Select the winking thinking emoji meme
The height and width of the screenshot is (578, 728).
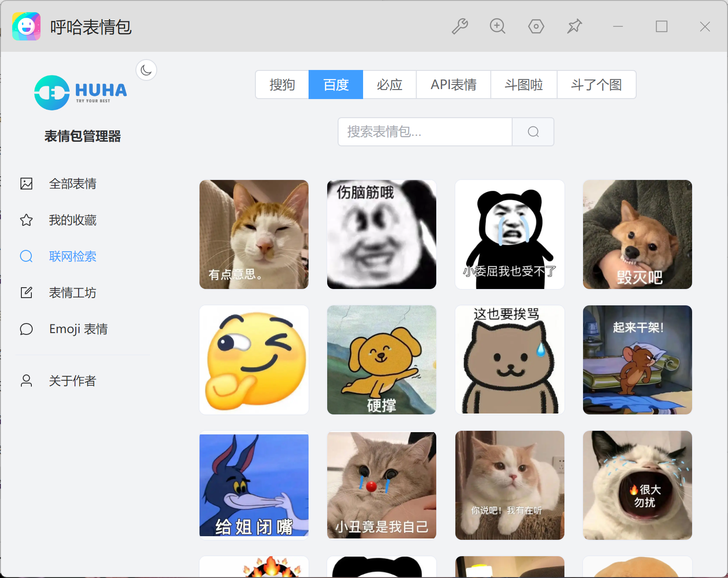[x=254, y=360]
